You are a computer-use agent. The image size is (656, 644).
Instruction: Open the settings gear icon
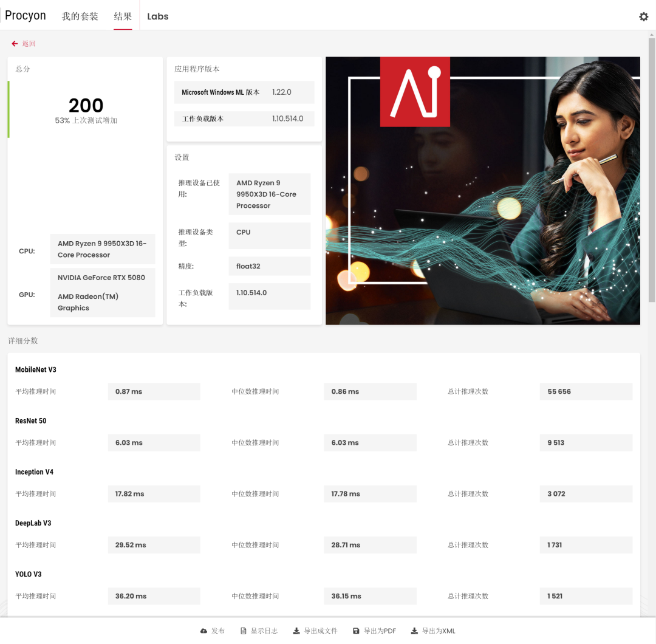click(643, 16)
